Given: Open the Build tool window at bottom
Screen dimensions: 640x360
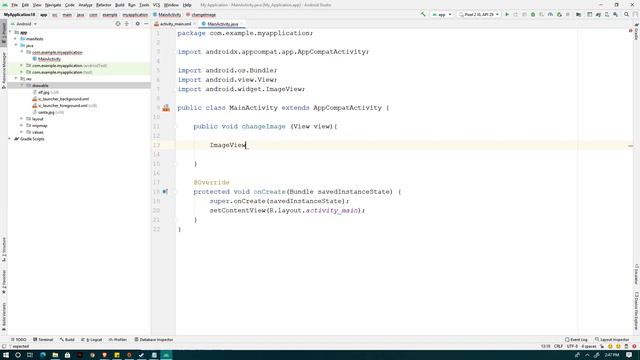Looking at the screenshot, I should 67,340.
